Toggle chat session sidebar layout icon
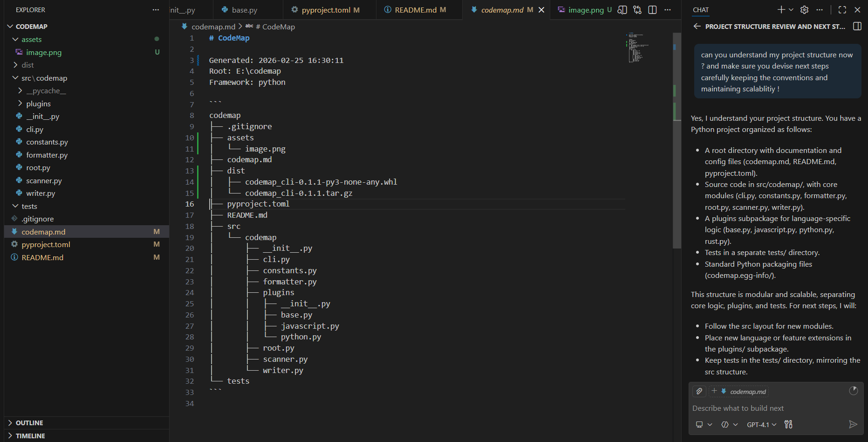The image size is (868, 442). click(x=857, y=27)
